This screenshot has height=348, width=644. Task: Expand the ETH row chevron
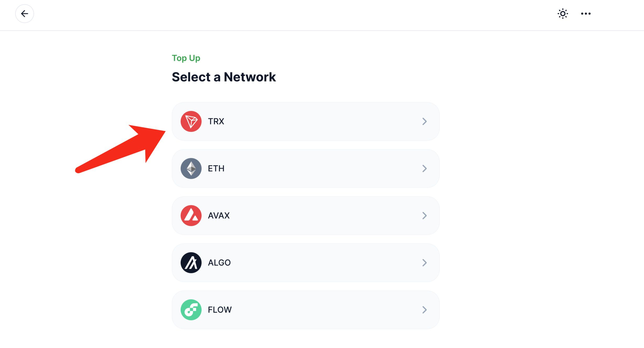pyautogui.click(x=424, y=168)
